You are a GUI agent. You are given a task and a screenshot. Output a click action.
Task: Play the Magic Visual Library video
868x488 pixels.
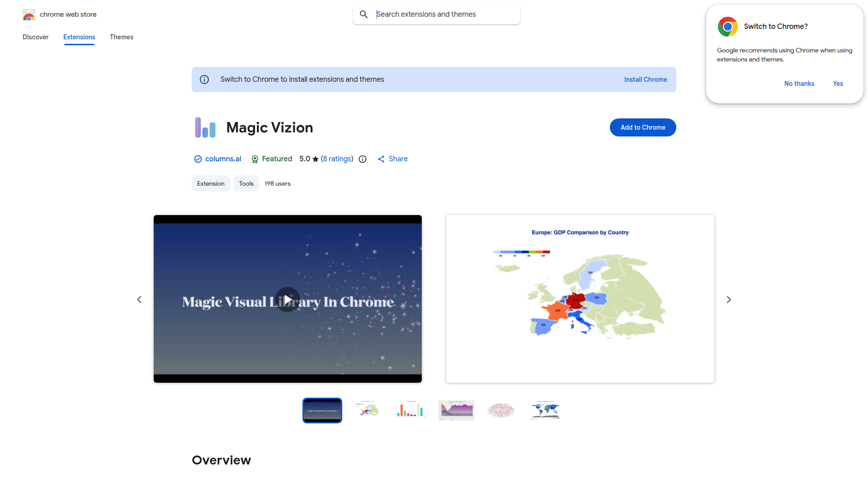click(288, 300)
